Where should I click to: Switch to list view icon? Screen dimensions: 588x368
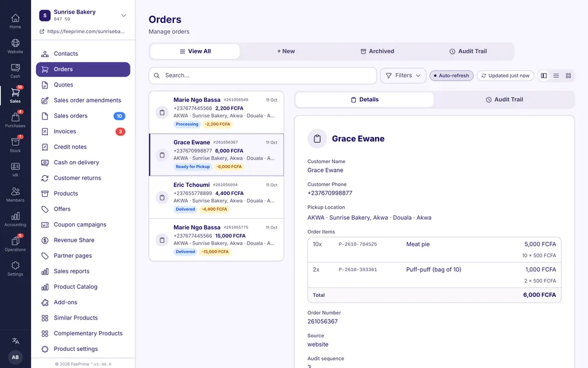[x=556, y=75]
